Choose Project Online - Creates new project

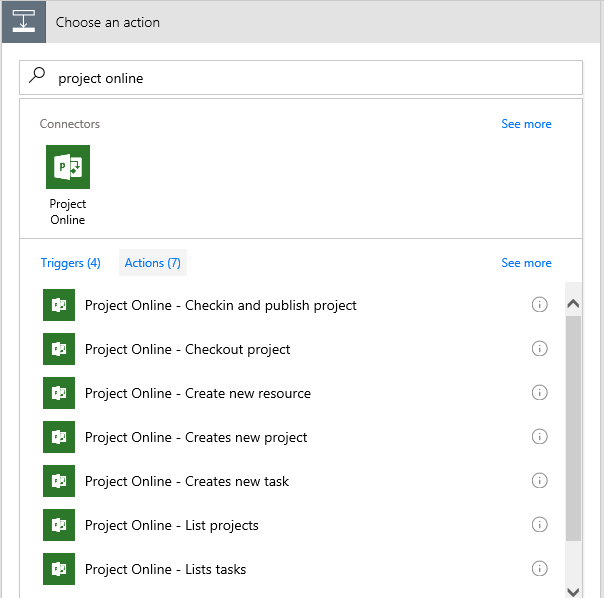196,437
